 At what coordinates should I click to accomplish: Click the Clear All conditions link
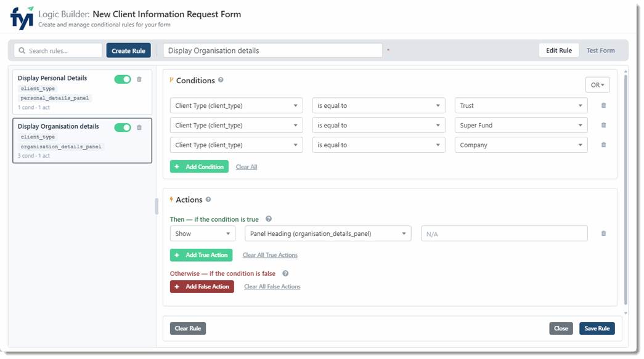247,167
